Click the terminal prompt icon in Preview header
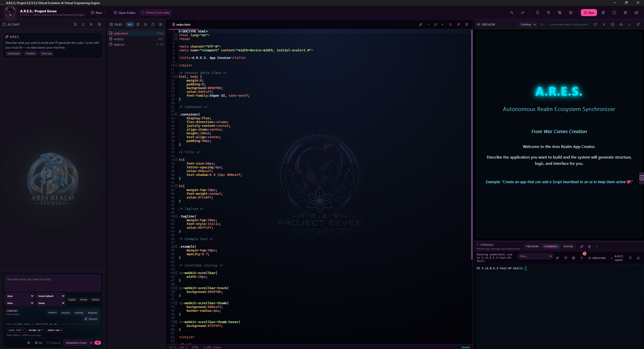The height and width of the screenshot is (349, 644). pyautogui.click(x=630, y=24)
